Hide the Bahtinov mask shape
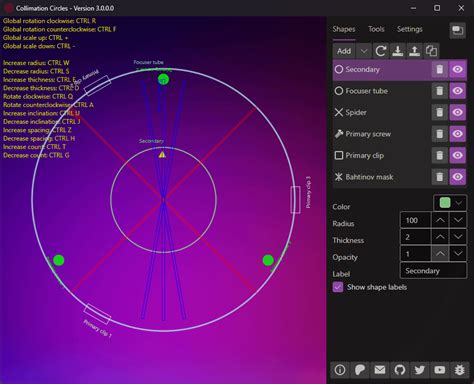The image size is (474, 384). 457,177
